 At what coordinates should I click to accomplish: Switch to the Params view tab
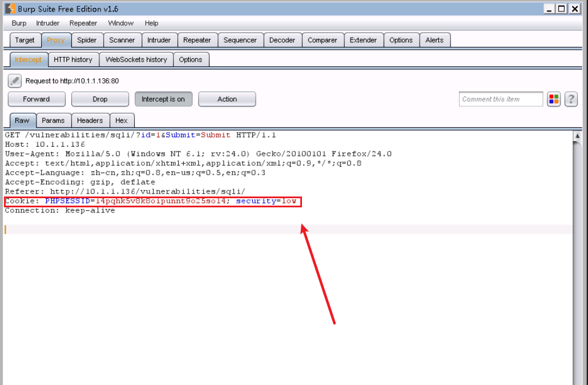point(53,121)
